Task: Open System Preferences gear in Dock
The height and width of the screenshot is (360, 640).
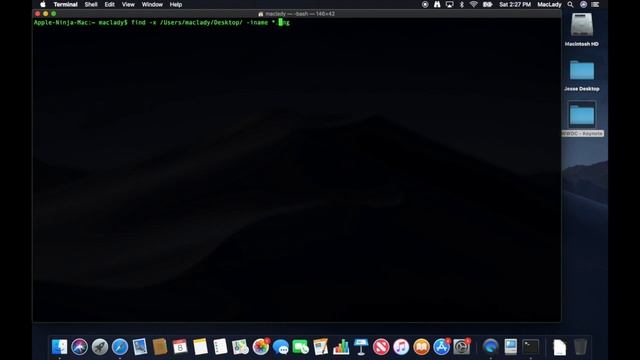Action: tap(462, 347)
